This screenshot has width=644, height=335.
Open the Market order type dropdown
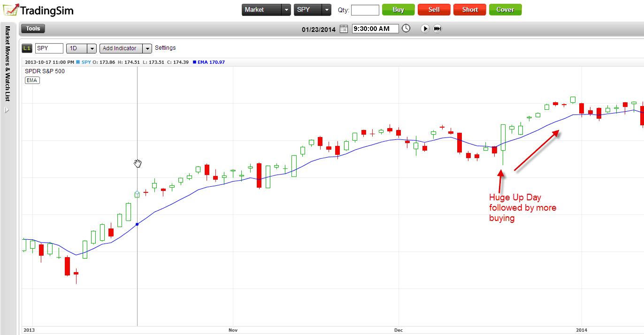286,10
